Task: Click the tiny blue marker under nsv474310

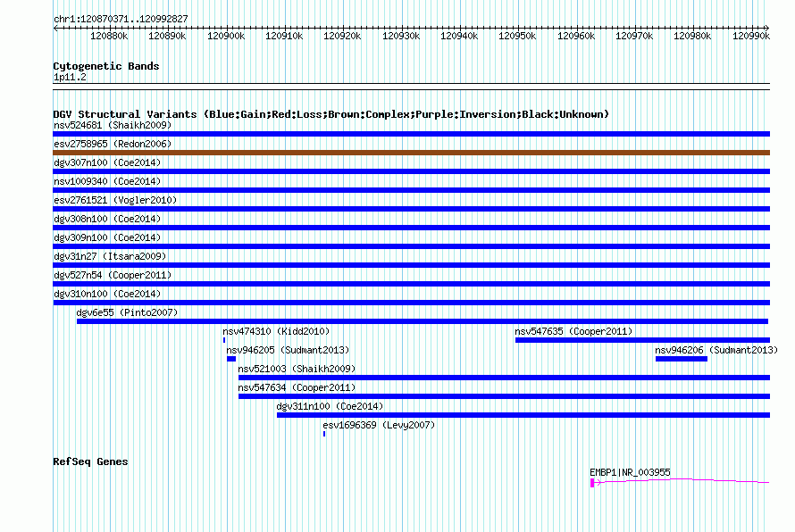Action: click(x=224, y=340)
